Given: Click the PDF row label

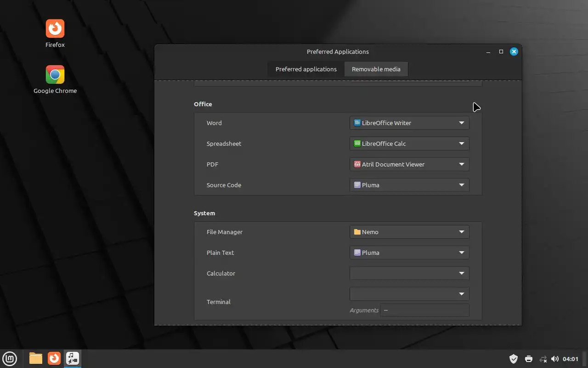Looking at the screenshot, I should coord(212,164).
